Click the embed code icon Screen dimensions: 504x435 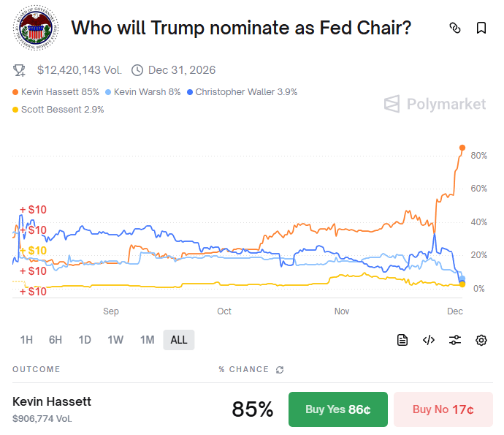pyautogui.click(x=429, y=340)
